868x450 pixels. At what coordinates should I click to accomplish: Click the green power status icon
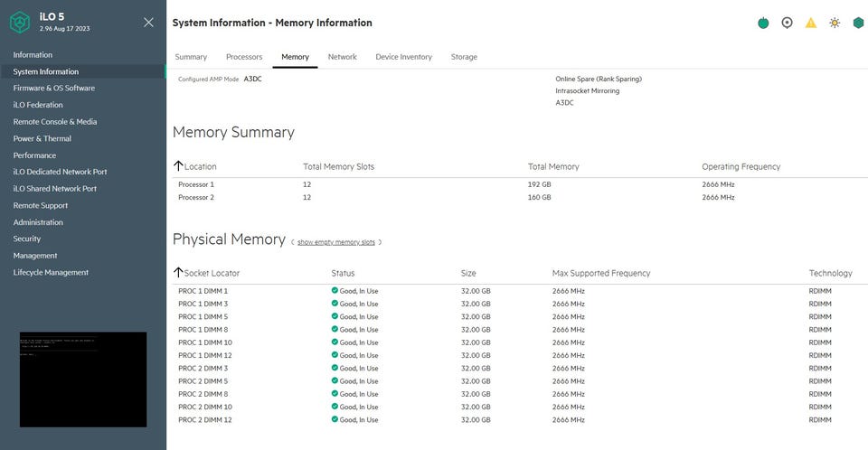(x=763, y=23)
